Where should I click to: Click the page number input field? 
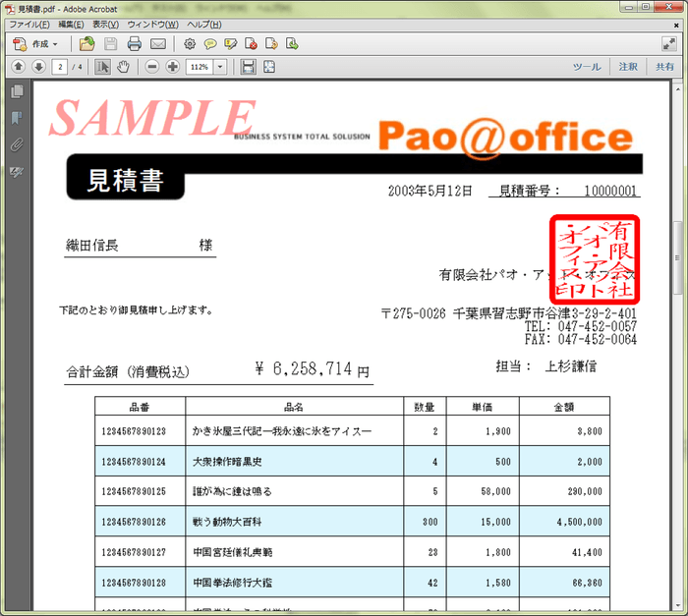click(61, 67)
